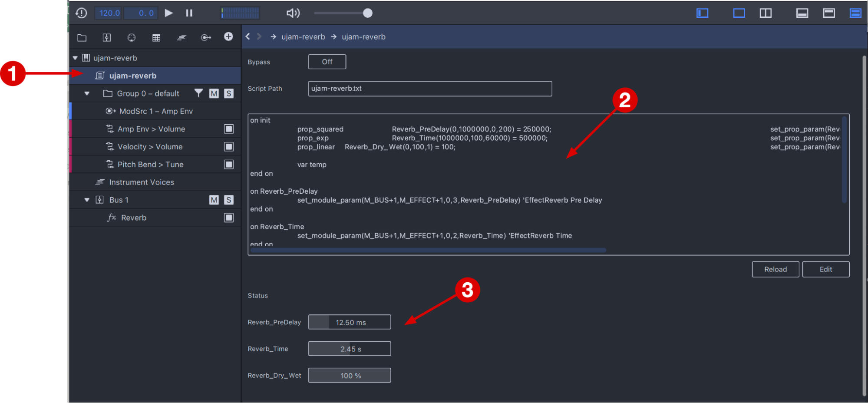Click the filter funnel icon on Group 0
The width and height of the screenshot is (868, 403).
198,93
